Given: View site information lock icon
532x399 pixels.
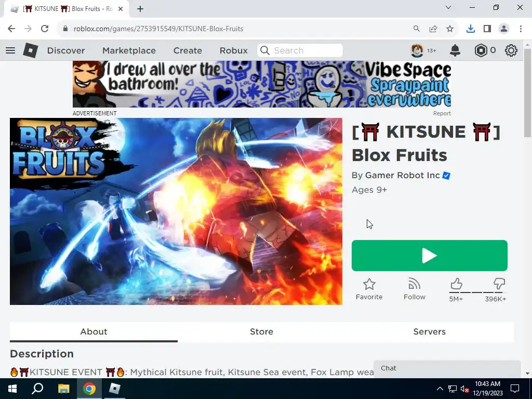Looking at the screenshot, I should (x=65, y=29).
